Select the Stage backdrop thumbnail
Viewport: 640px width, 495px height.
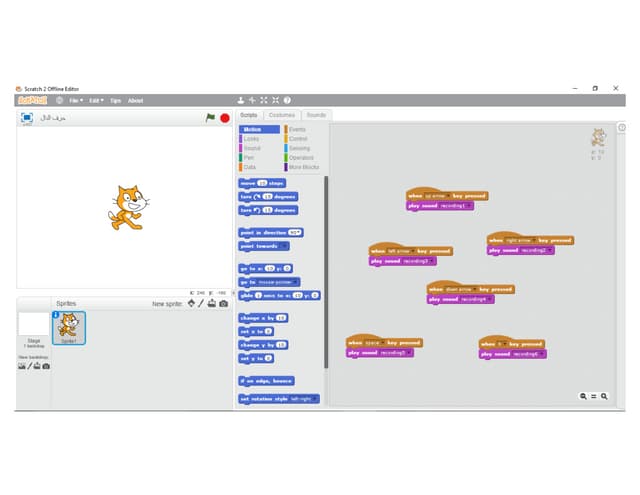click(33, 325)
